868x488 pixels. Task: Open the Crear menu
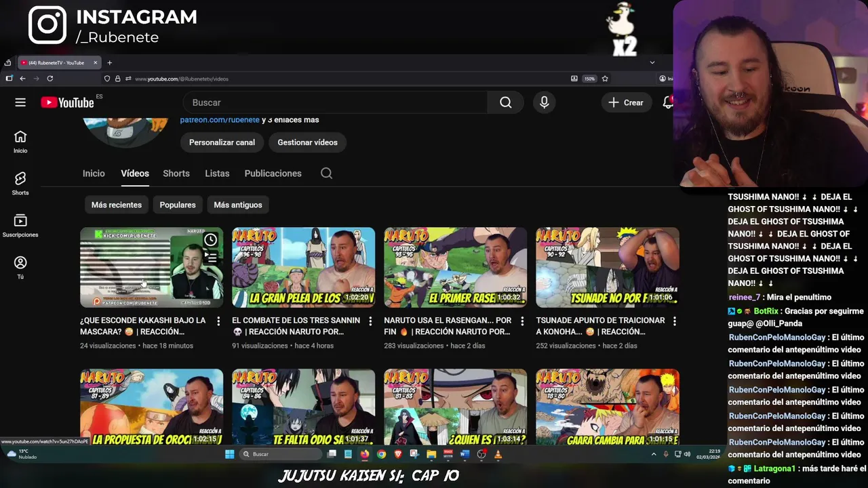tap(626, 102)
